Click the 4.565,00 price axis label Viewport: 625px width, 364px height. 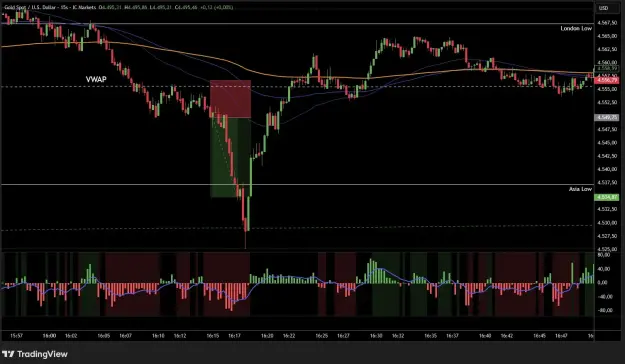(x=607, y=36)
